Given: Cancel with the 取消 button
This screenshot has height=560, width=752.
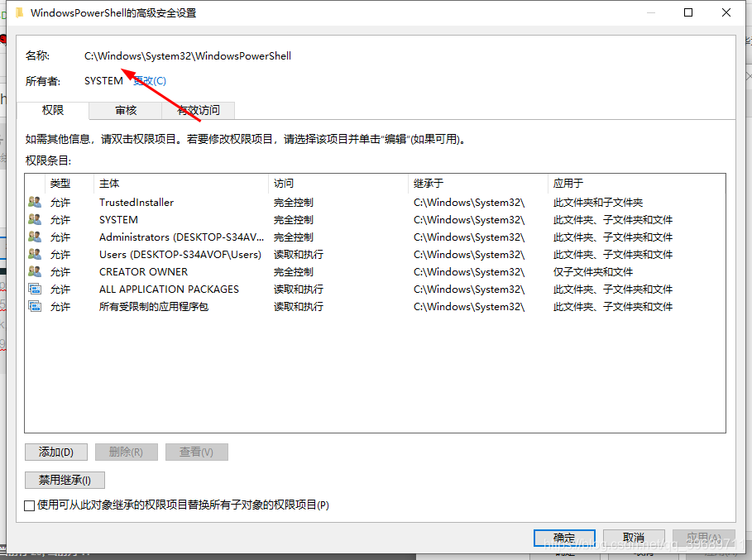Looking at the screenshot, I should click(634, 538).
